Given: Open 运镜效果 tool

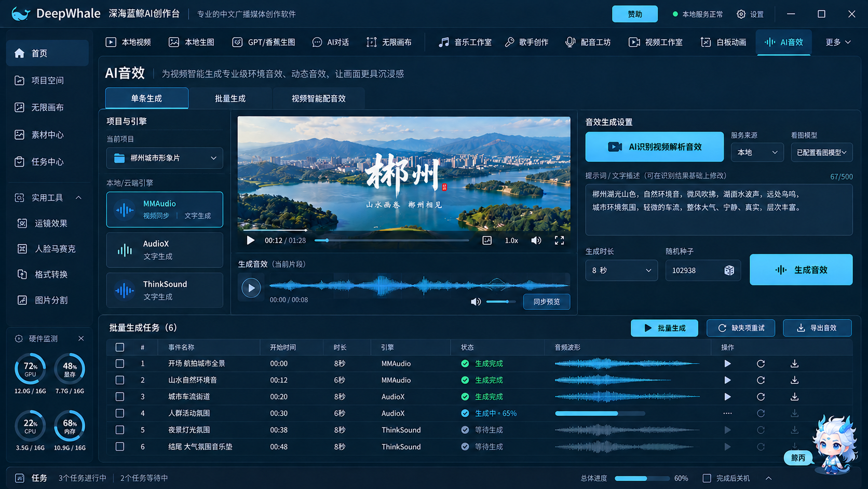Looking at the screenshot, I should [47, 223].
